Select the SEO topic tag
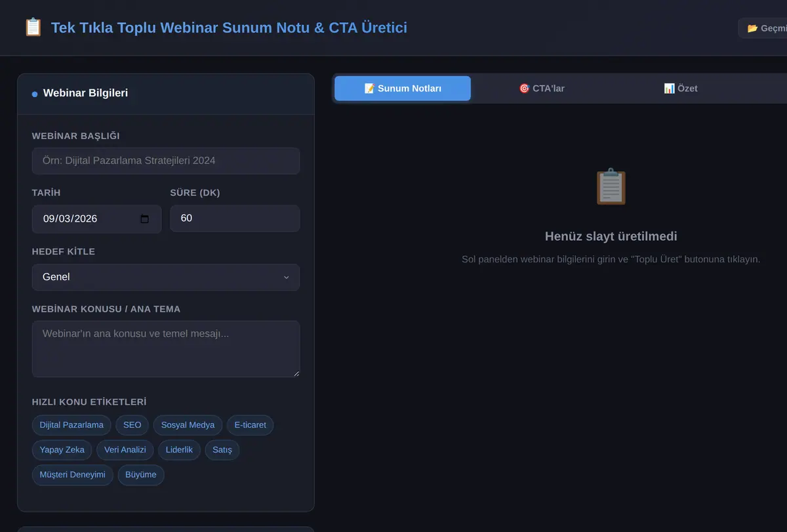This screenshot has width=787, height=532. (x=132, y=425)
